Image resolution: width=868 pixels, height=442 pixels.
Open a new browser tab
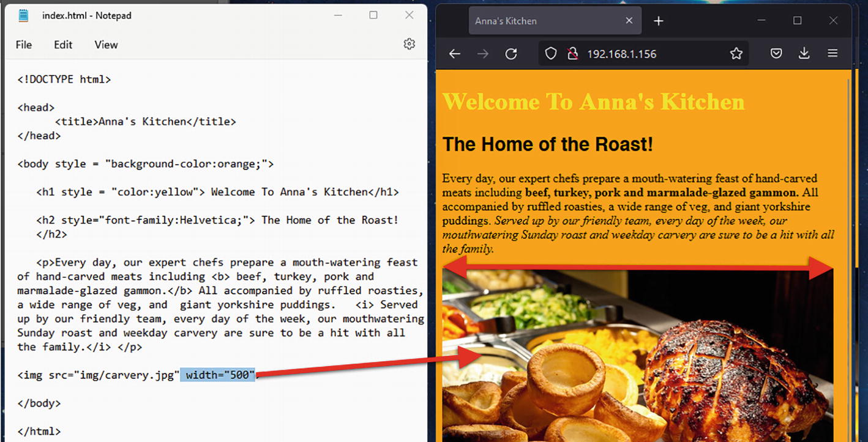coord(659,21)
